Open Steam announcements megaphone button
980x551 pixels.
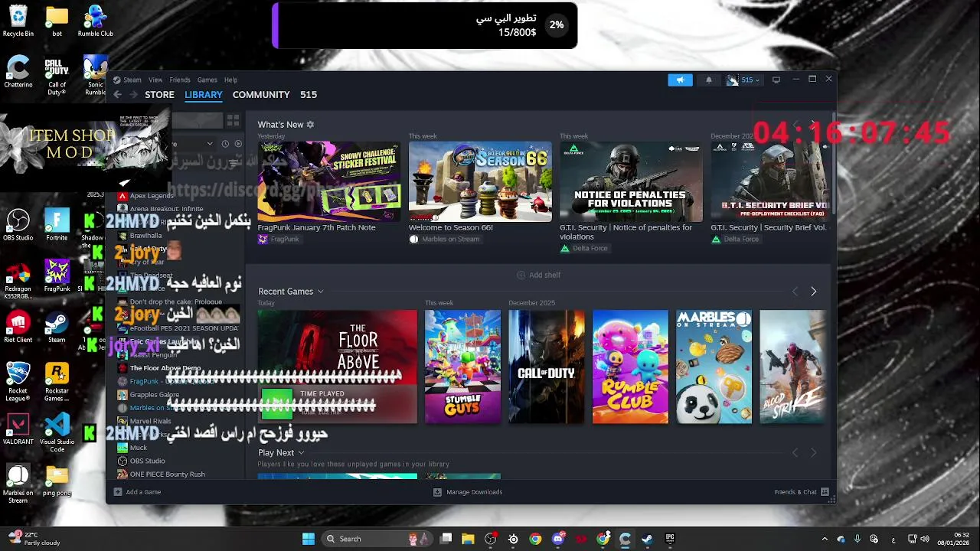pos(680,80)
